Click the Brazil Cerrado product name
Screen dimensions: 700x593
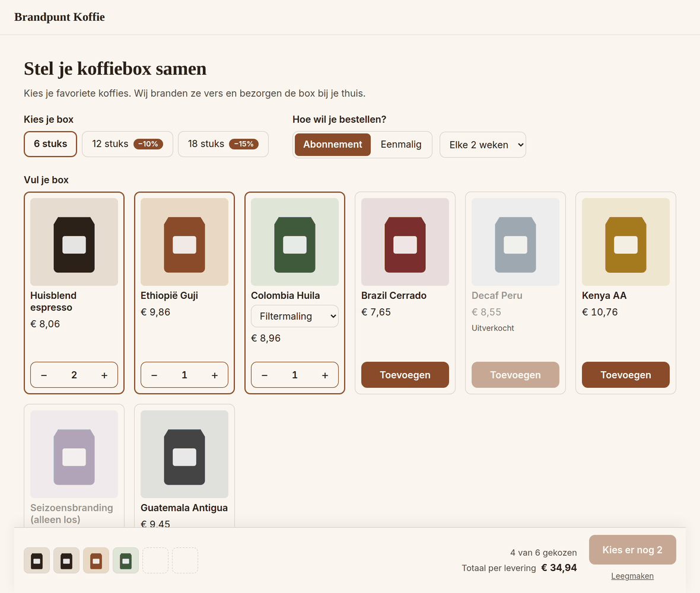click(x=394, y=295)
